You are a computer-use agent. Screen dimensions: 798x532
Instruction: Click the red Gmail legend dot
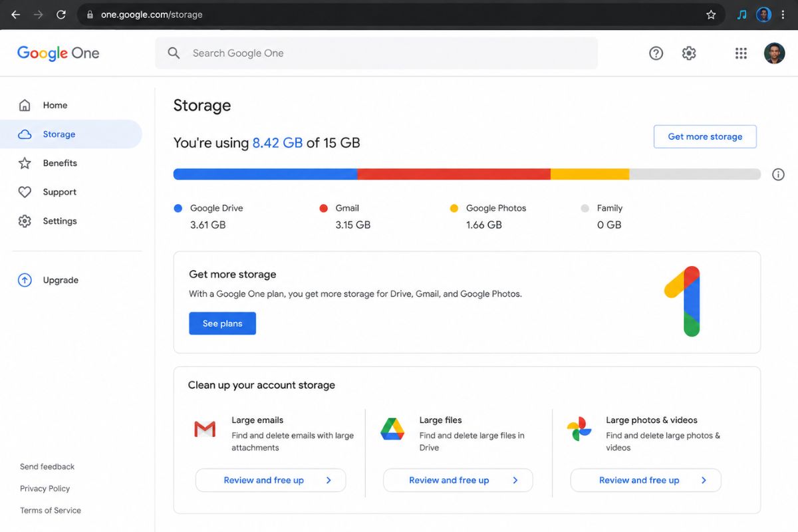coord(323,208)
